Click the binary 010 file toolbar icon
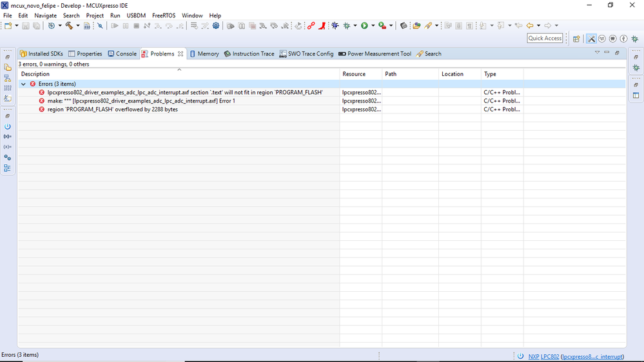 click(x=87, y=26)
